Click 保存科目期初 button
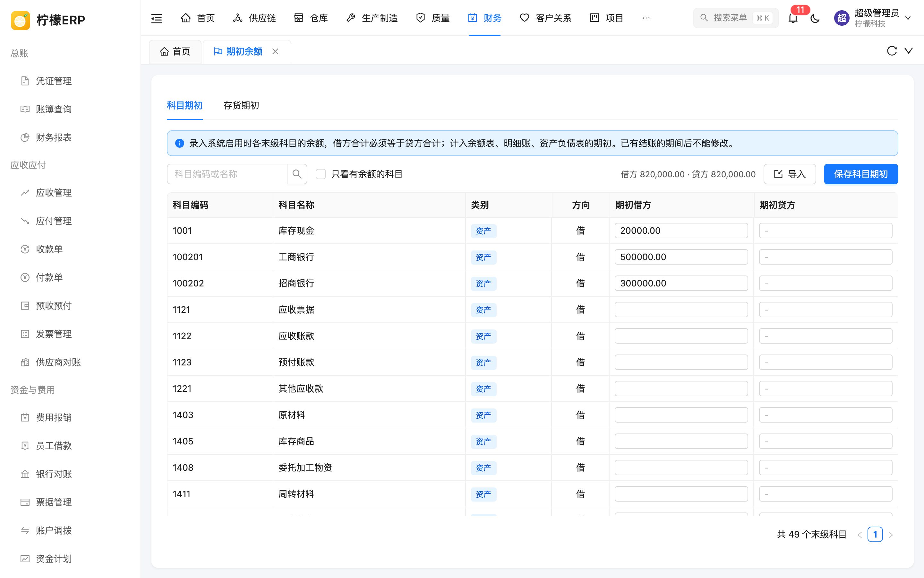This screenshot has height=578, width=924. pos(860,174)
